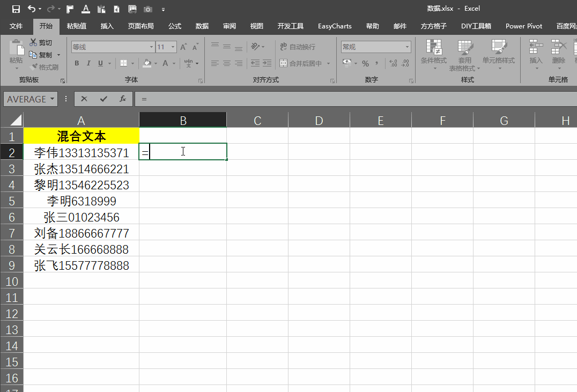Viewport: 577px width, 392px height.
Task: Click the borders icon in the font group
Action: point(124,63)
